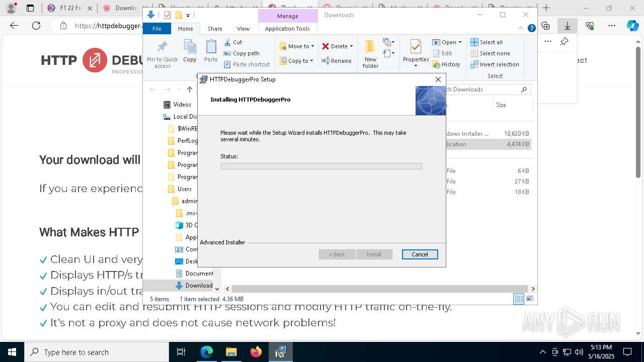Expand the Properties dropdown arrow
This screenshot has height=362, width=644.
(x=416, y=66)
